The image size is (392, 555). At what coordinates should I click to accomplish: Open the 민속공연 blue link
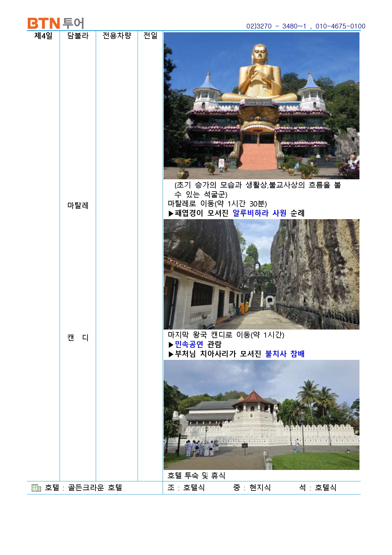pos(189,344)
